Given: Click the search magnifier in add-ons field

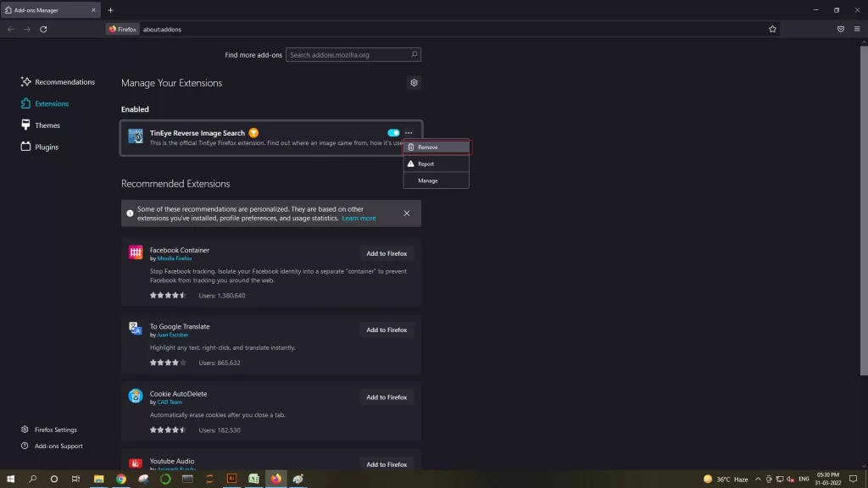Looking at the screenshot, I should [414, 54].
